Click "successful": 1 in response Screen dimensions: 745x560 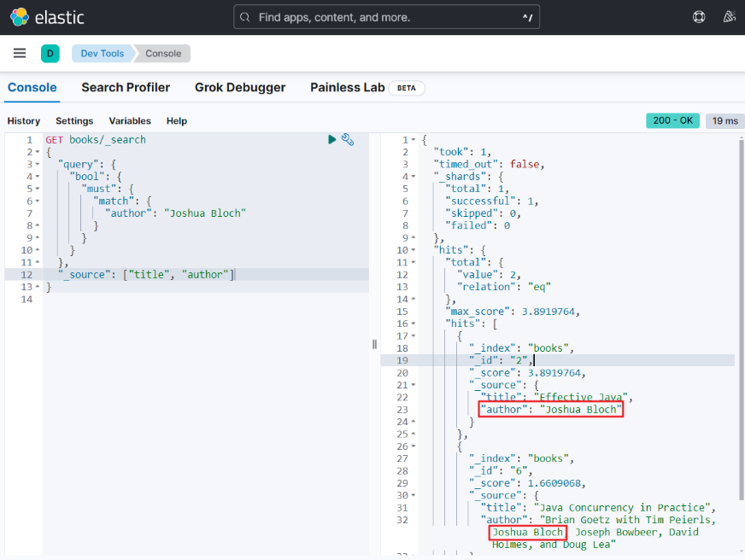pos(491,201)
